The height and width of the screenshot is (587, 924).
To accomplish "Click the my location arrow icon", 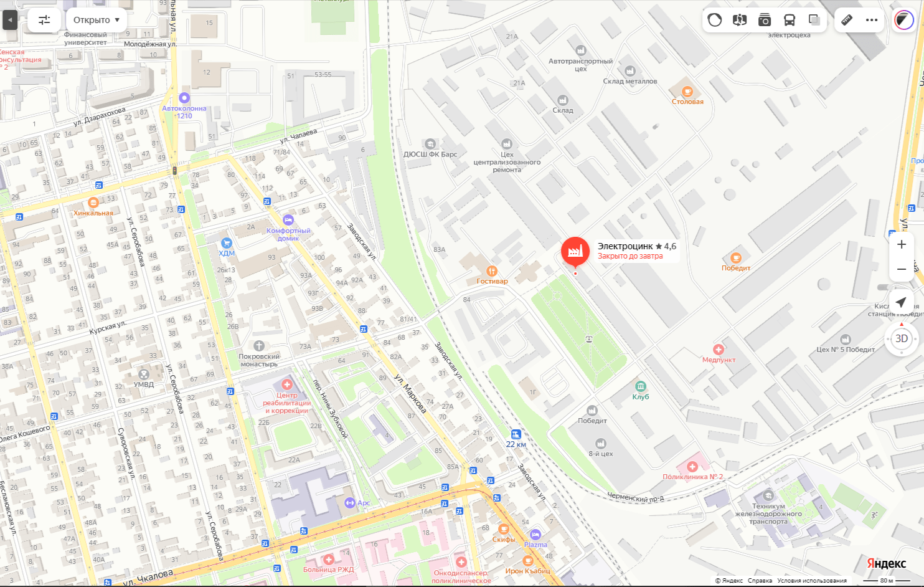I will click(x=901, y=302).
